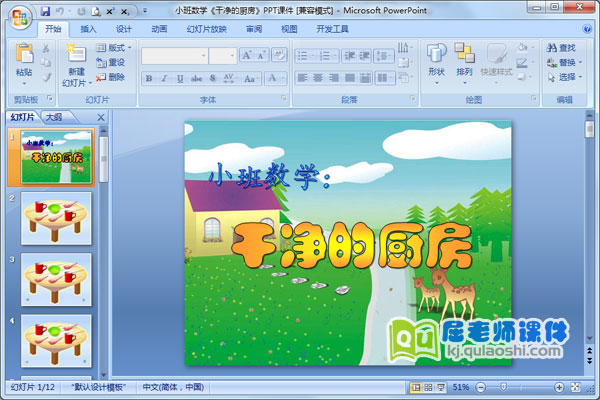Open Arrange (排列) dropdown
Viewport: 600px width, 400px height.
point(464,64)
